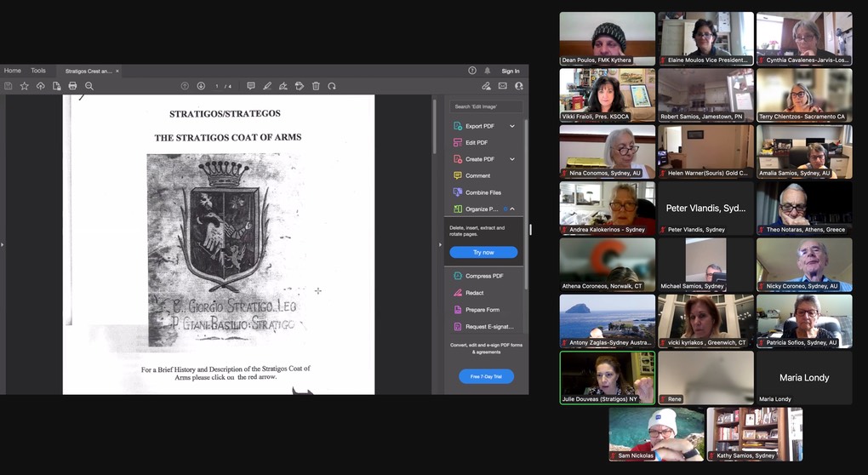868x475 pixels.
Task: Open the Compress PDF tool
Action: (x=483, y=276)
